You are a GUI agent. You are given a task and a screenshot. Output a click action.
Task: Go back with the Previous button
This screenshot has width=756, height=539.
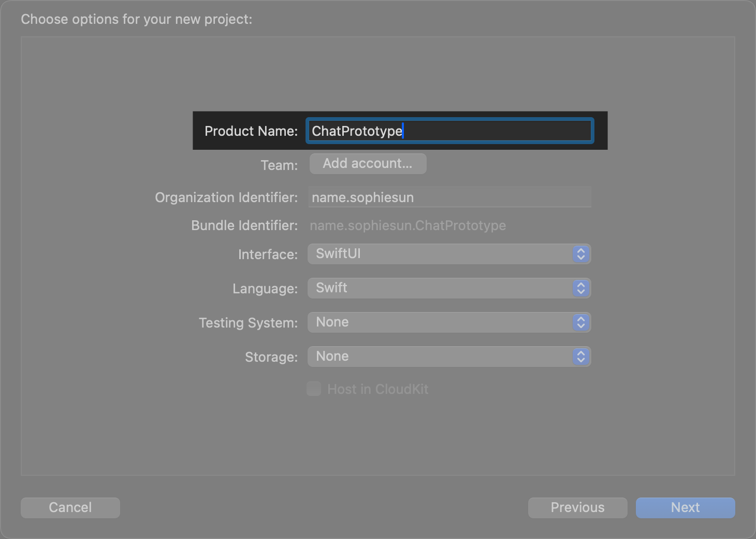pyautogui.click(x=577, y=507)
